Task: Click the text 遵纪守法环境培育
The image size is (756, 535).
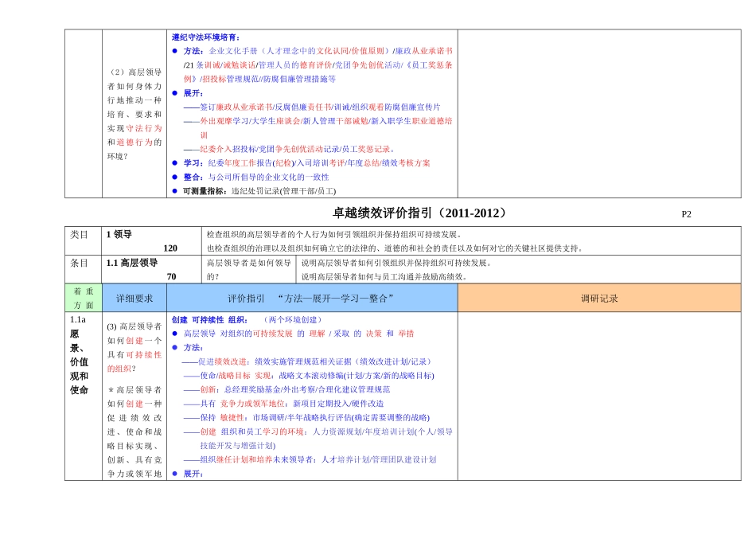Action: click(x=205, y=37)
